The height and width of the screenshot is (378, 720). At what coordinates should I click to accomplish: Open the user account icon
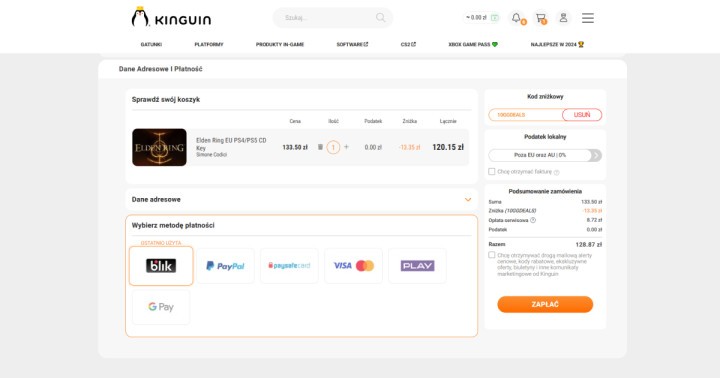click(563, 18)
